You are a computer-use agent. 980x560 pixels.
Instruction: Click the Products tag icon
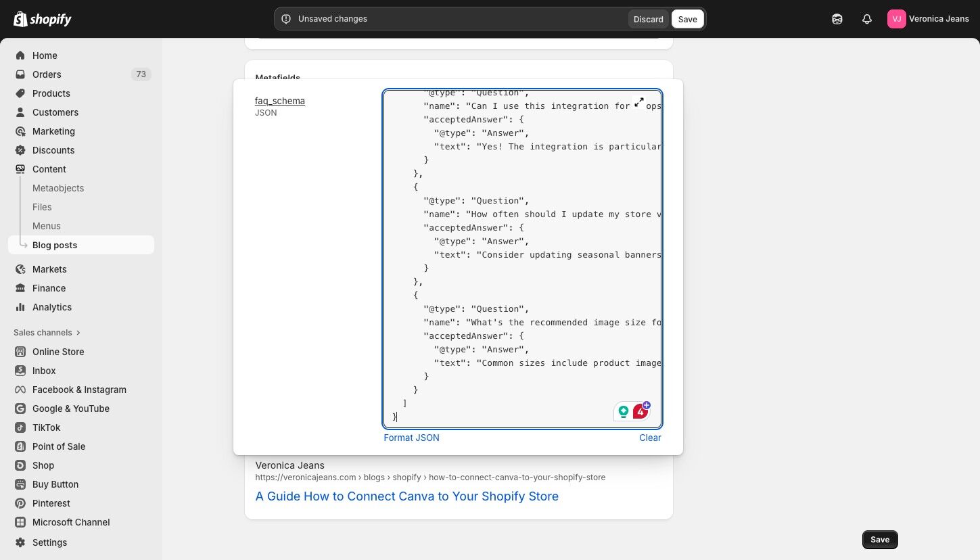pos(20,93)
